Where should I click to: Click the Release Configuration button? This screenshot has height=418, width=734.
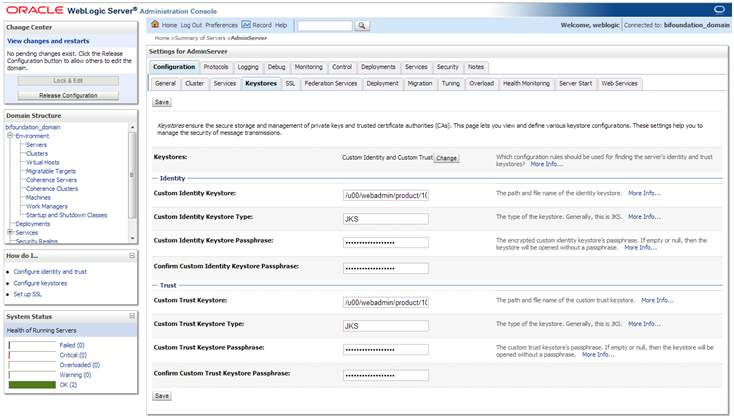coord(68,95)
